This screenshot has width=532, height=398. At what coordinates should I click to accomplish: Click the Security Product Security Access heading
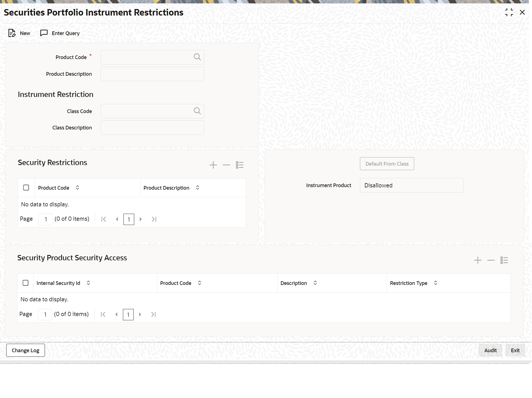(72, 258)
